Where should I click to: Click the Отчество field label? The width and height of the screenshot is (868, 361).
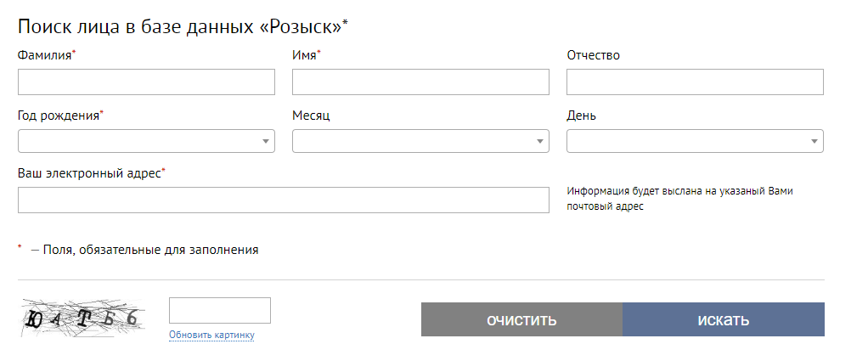point(593,56)
